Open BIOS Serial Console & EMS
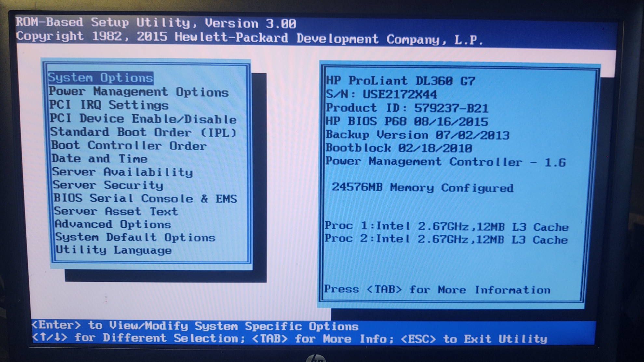 pos(145,199)
